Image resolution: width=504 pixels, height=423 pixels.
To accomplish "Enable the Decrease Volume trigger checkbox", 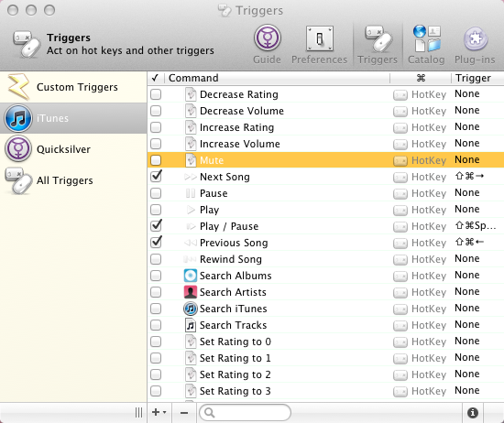I will pos(156,111).
